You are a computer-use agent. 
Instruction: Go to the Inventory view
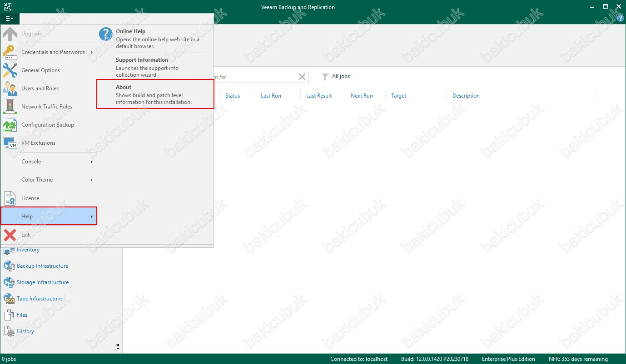coord(28,250)
